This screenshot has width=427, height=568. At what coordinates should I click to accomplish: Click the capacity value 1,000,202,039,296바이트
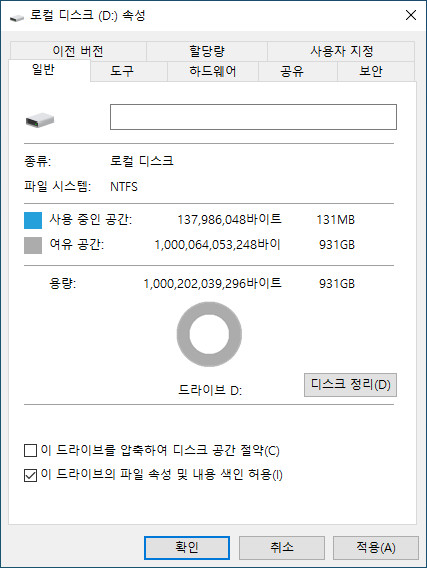(213, 283)
